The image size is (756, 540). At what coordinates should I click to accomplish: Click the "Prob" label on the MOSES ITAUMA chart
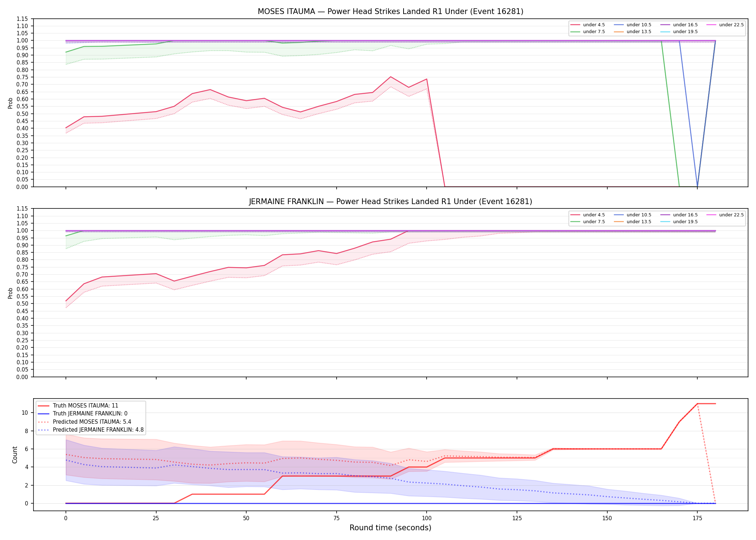click(x=10, y=103)
